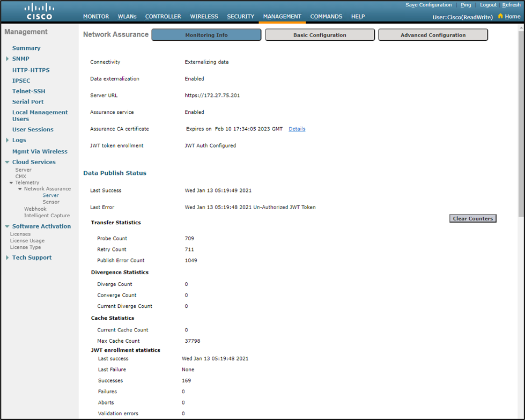Click the Cisco logo

tap(40, 11)
